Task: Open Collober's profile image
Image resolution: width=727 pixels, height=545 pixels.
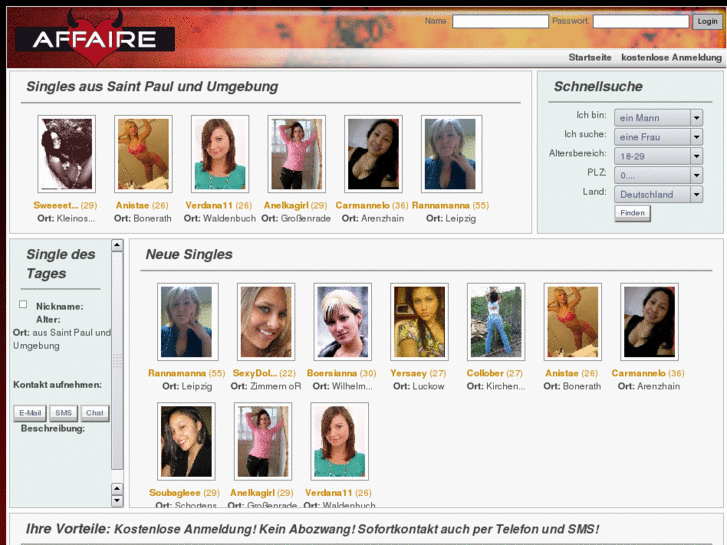Action: pos(496,322)
